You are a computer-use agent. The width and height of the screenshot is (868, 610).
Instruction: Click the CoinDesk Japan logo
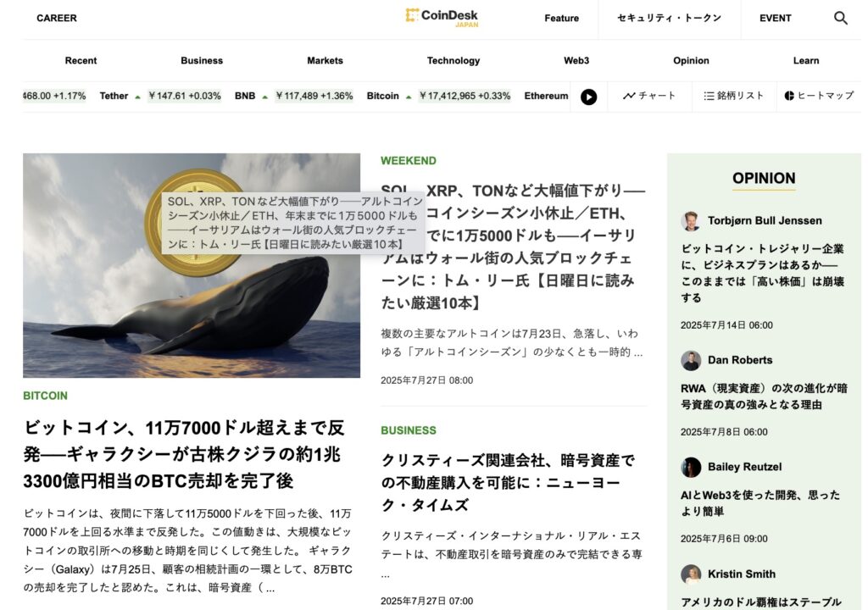[x=441, y=18]
